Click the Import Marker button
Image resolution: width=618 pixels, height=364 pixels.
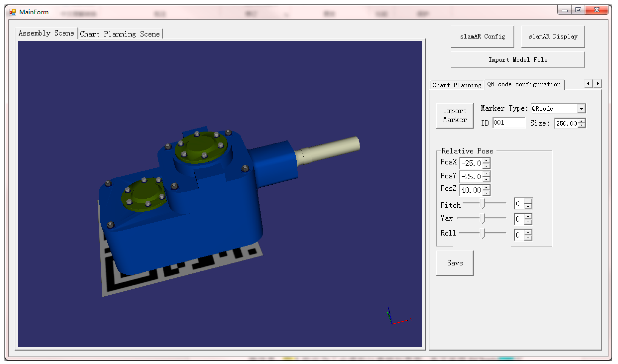pyautogui.click(x=455, y=115)
